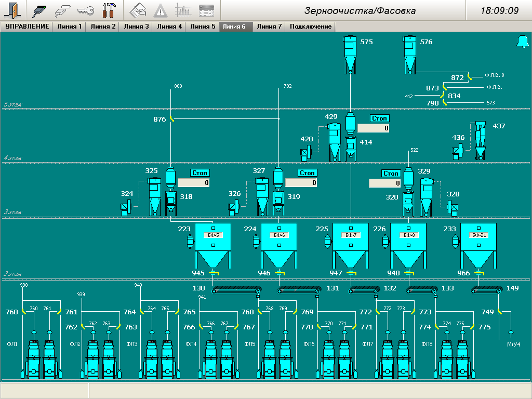
Task: Click the value field beside scale 319
Action: pos(301,183)
